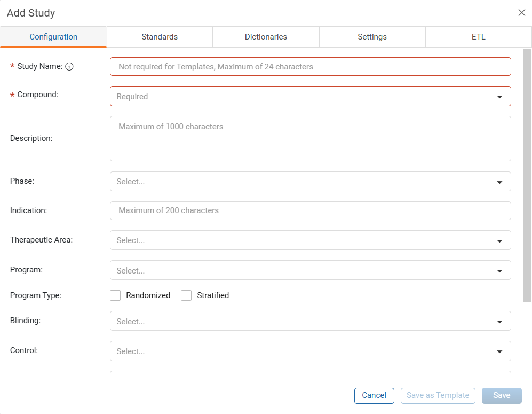Click the Study Name info icon
Screen dimensions: 532x414
coord(69,67)
